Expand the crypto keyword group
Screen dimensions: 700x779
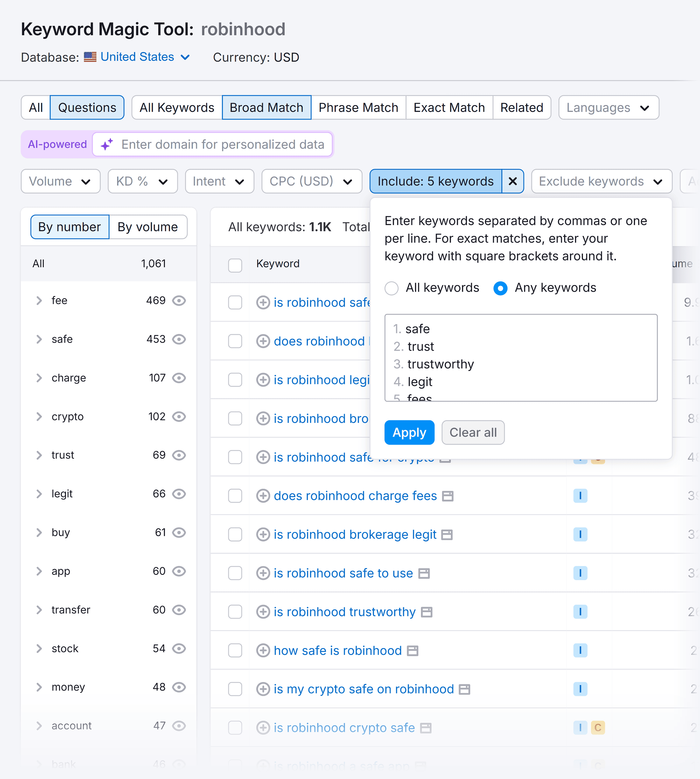[x=39, y=416]
